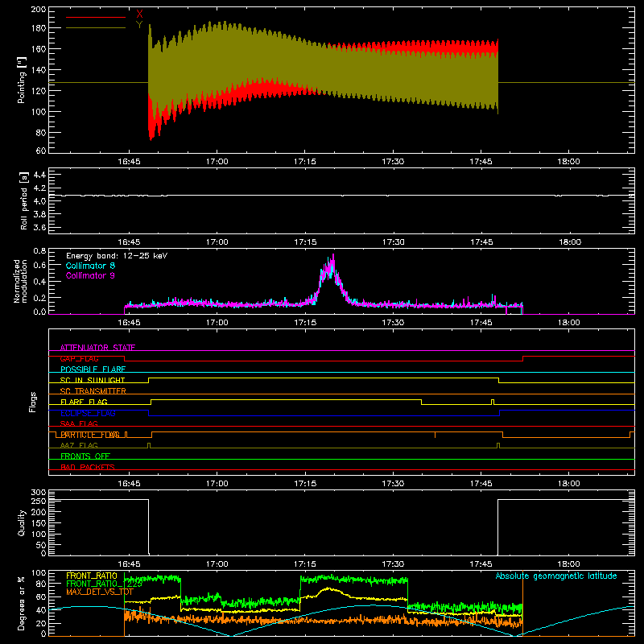Viewport: 644px width, 644px height.
Task: Click the olive AAZ_FLAG label
Action: click(x=79, y=445)
